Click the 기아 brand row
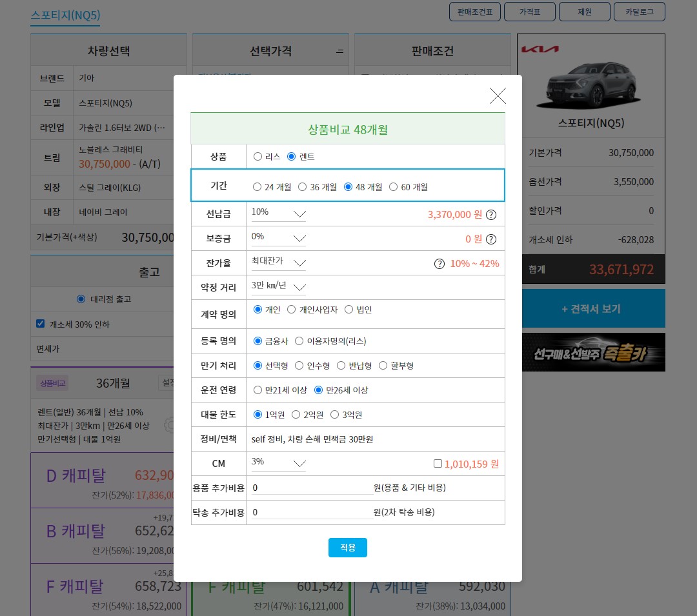The width and height of the screenshot is (697, 616). (102, 78)
